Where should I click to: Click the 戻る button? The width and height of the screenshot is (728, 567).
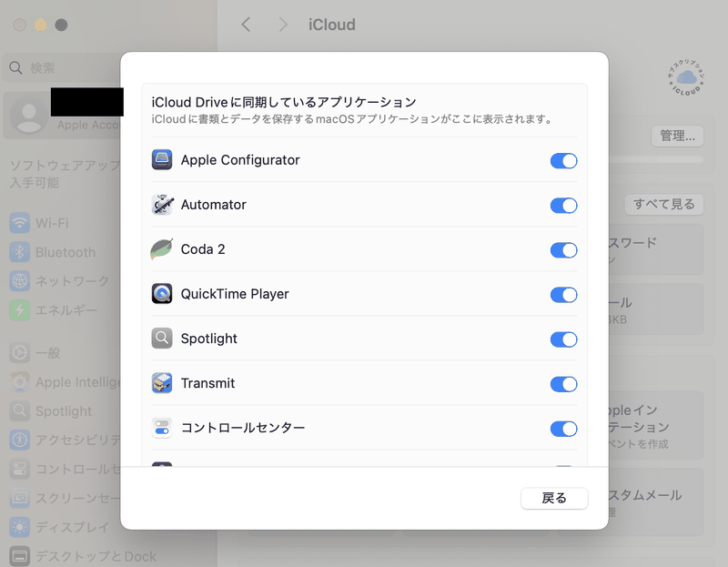(554, 498)
